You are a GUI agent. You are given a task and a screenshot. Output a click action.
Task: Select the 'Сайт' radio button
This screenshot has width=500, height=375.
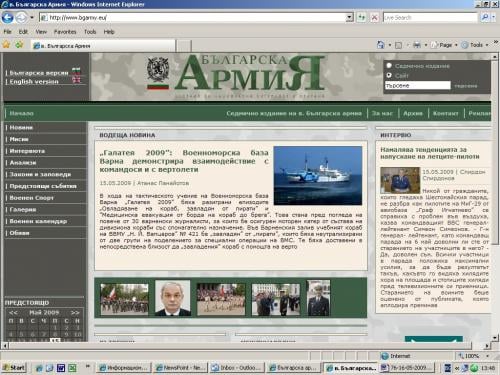pos(389,76)
